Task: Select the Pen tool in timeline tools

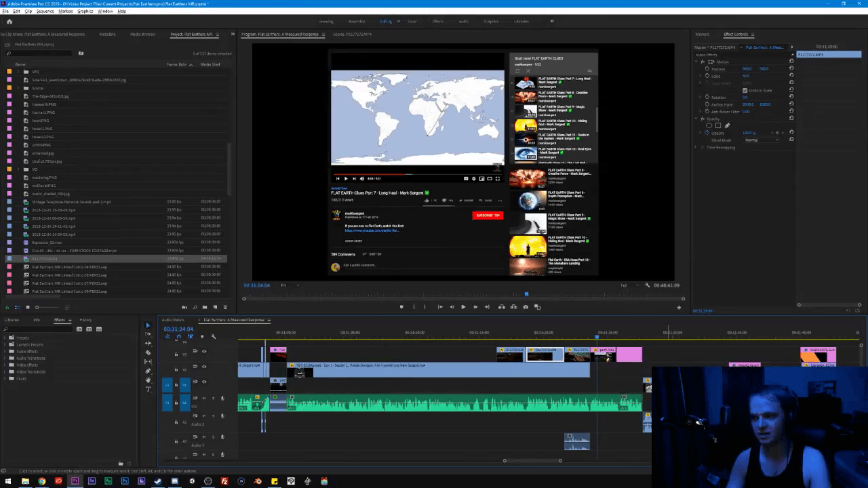Action: 148,371
